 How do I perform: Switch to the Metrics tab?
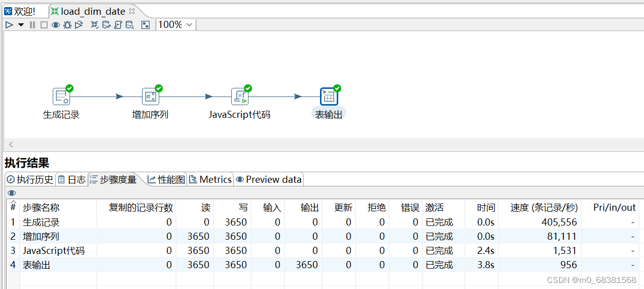pyautogui.click(x=210, y=179)
